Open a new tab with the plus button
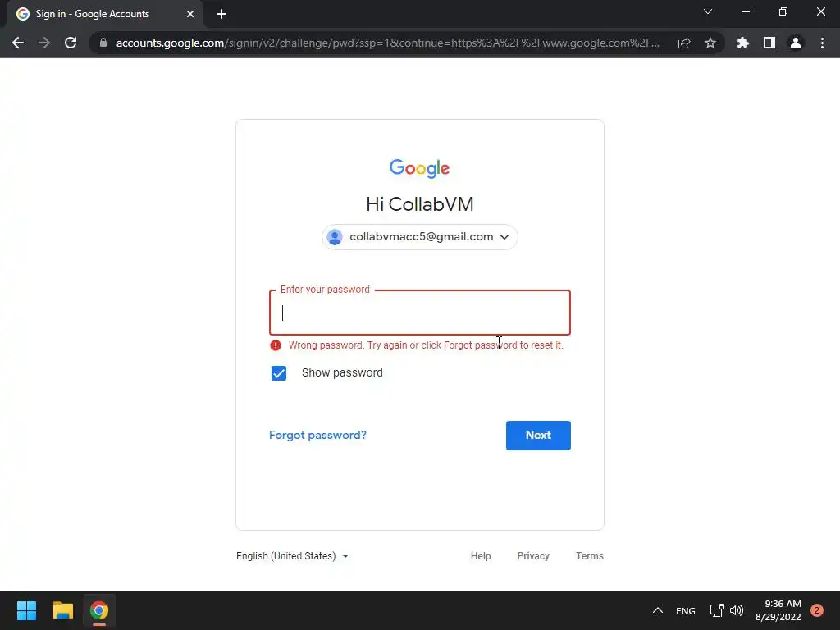The height and width of the screenshot is (630, 840). point(221,14)
